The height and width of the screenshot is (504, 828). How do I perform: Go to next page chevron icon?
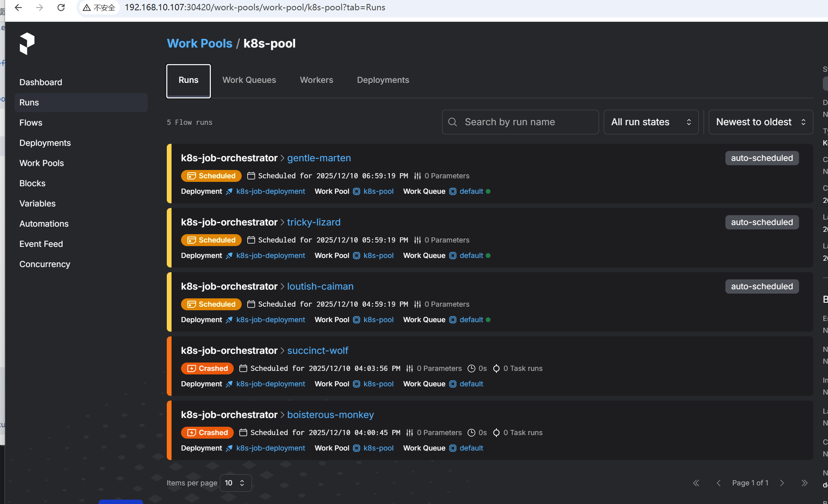(782, 483)
